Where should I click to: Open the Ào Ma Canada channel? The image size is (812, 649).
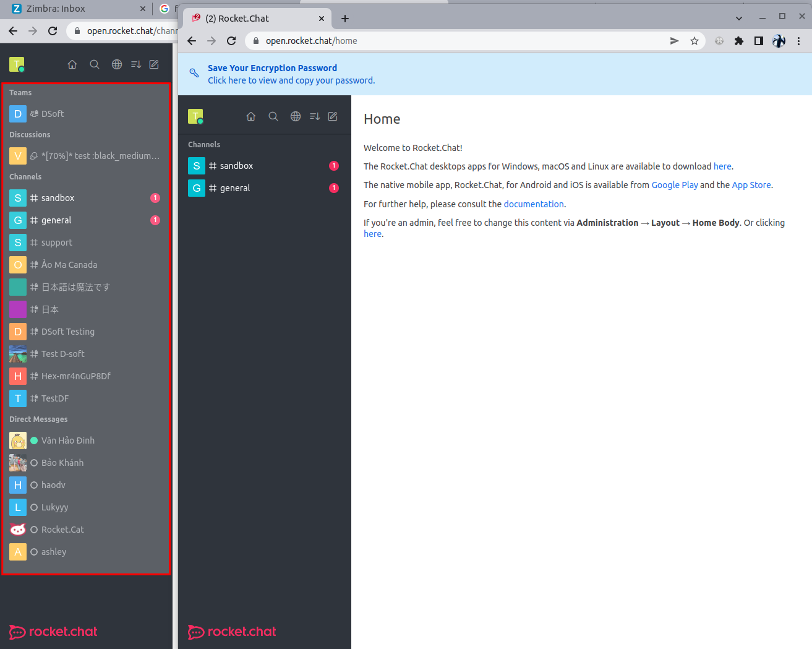click(86, 265)
